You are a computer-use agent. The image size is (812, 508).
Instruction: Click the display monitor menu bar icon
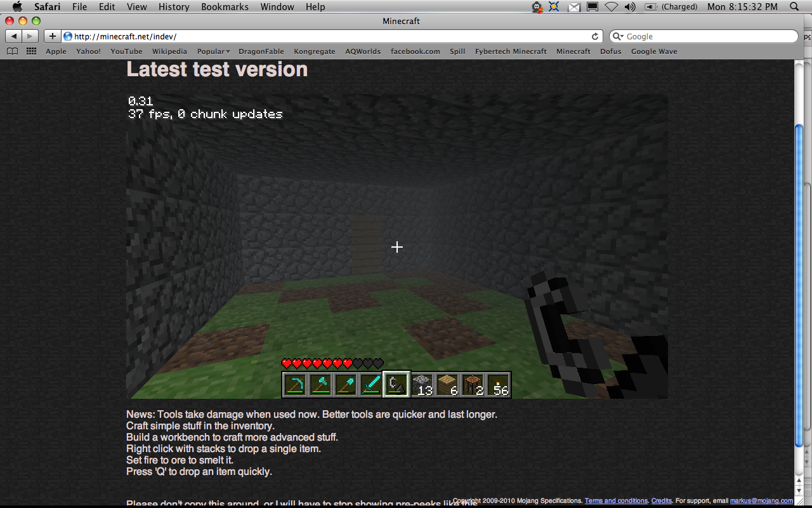tap(592, 7)
